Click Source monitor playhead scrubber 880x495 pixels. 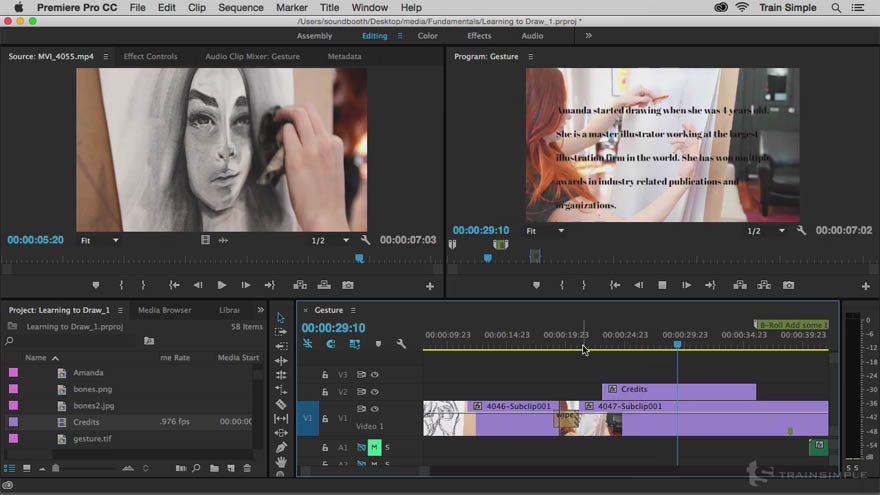359,258
